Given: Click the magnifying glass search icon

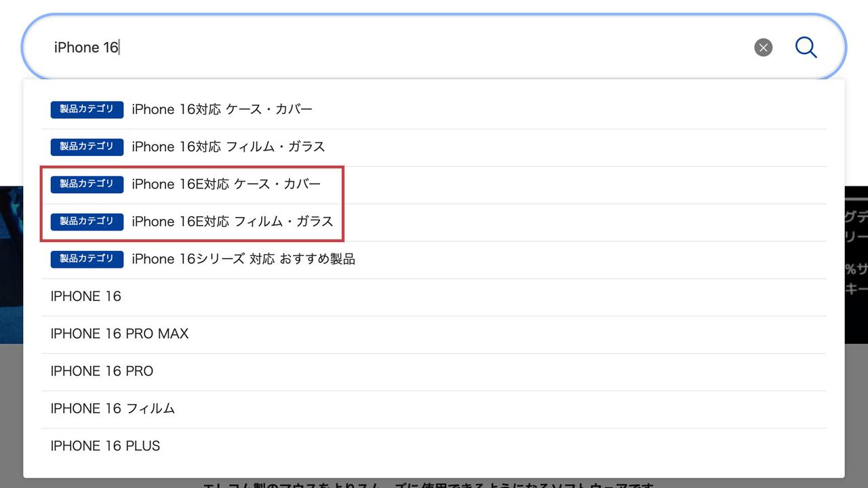Looking at the screenshot, I should [x=806, y=47].
